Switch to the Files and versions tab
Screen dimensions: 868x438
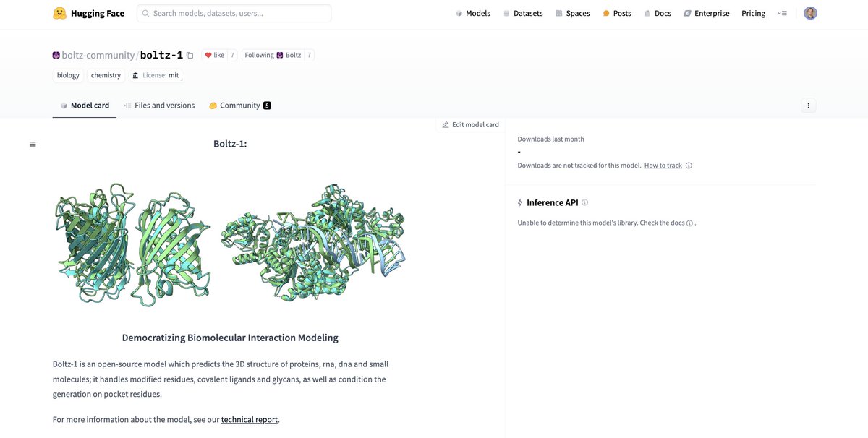point(159,106)
